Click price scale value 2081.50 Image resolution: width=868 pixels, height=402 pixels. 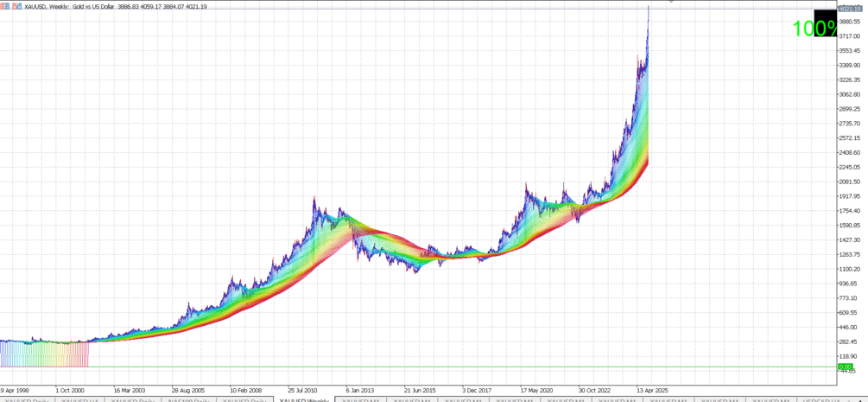(849, 182)
